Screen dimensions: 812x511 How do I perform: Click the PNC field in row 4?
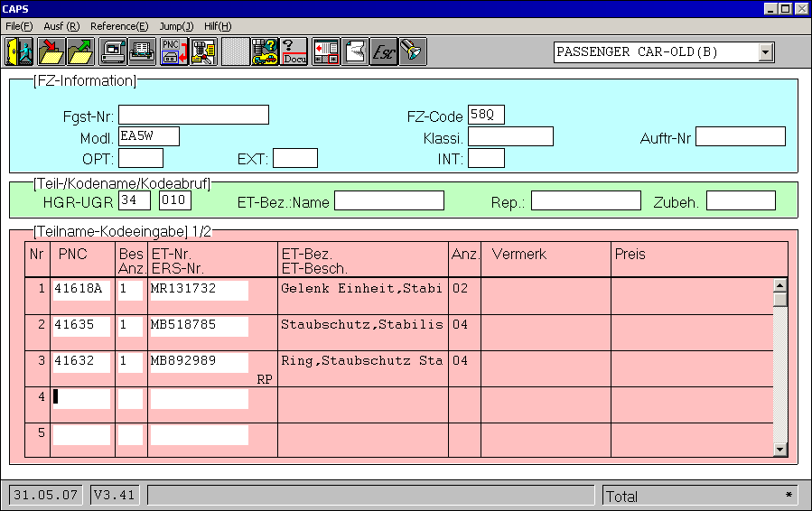pos(82,398)
